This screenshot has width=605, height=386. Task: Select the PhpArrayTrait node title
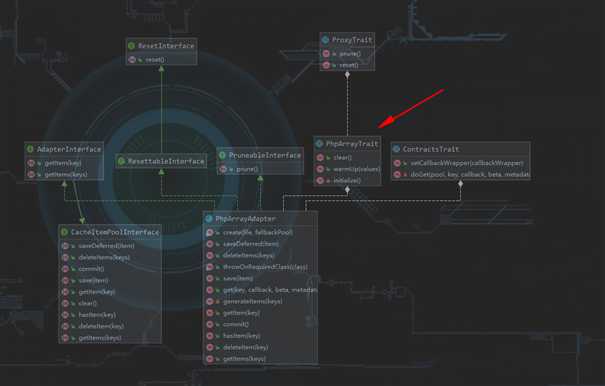coord(352,144)
